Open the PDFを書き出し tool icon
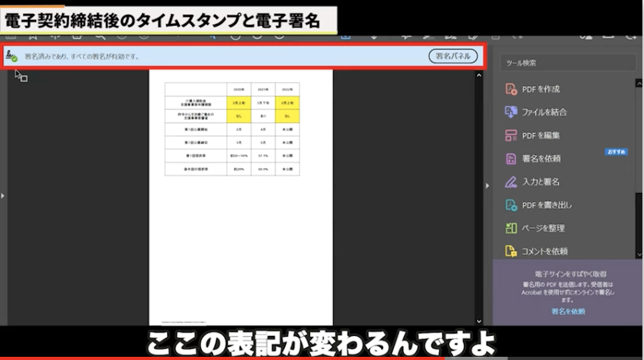Image resolution: width=644 pixels, height=360 pixels. click(511, 205)
